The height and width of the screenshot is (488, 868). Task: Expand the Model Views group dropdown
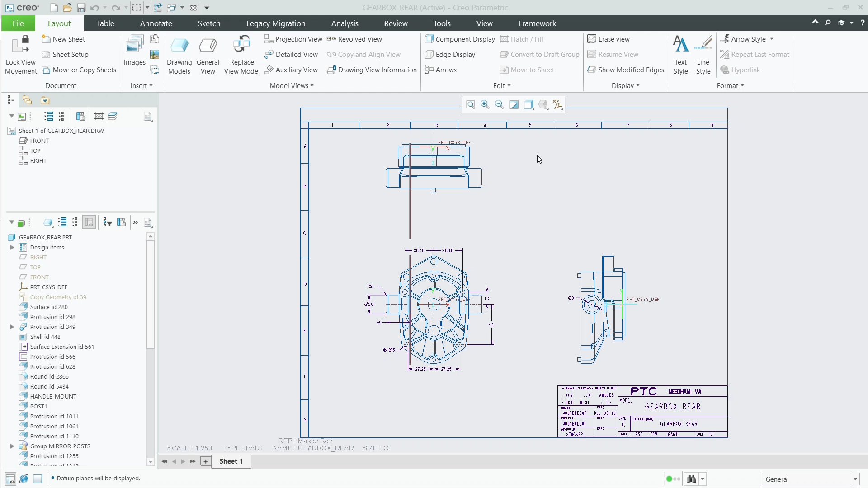click(x=292, y=86)
